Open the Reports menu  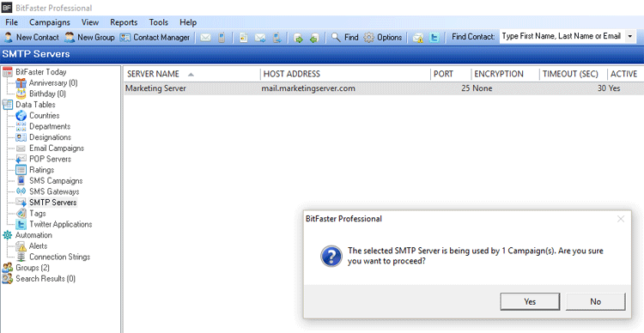pos(124,22)
